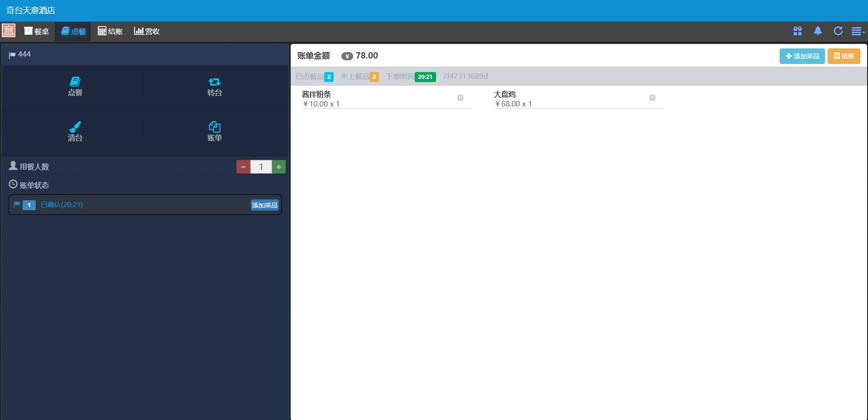Click the 78.00 bill amount
Viewport: 868px width, 420px height.
tap(367, 56)
